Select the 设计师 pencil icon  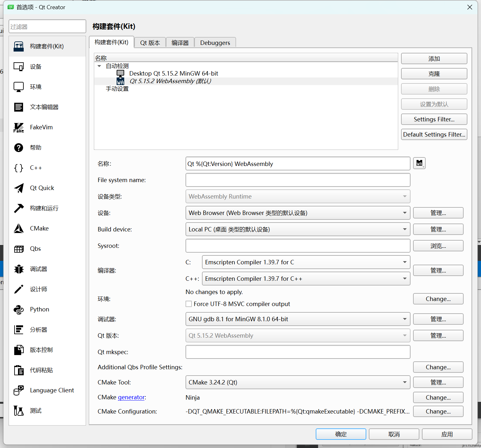19,289
